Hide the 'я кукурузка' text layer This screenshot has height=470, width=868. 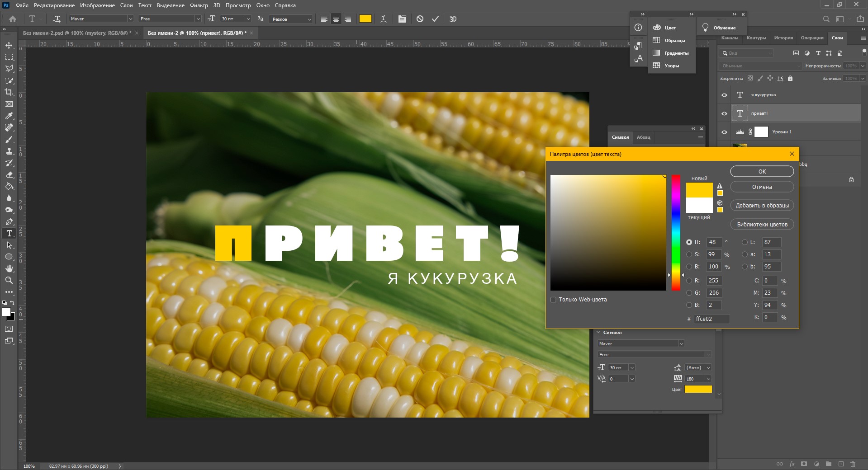coord(724,95)
